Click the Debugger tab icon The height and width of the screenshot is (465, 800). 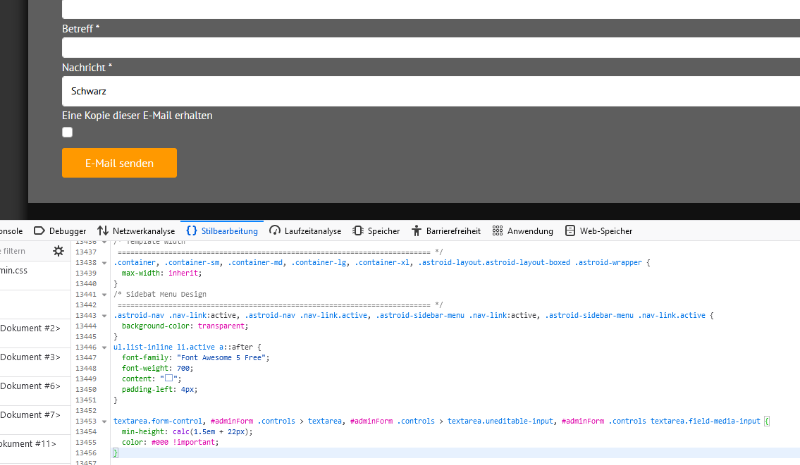click(x=39, y=231)
